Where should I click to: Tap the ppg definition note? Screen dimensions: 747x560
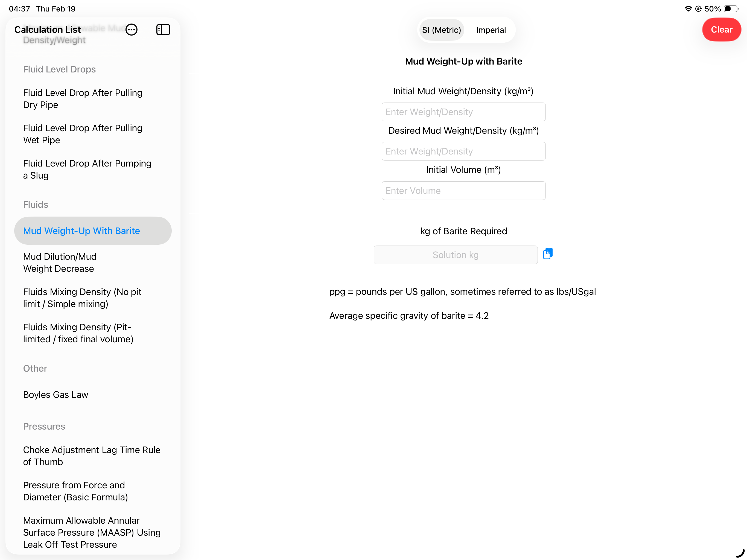pos(462,292)
